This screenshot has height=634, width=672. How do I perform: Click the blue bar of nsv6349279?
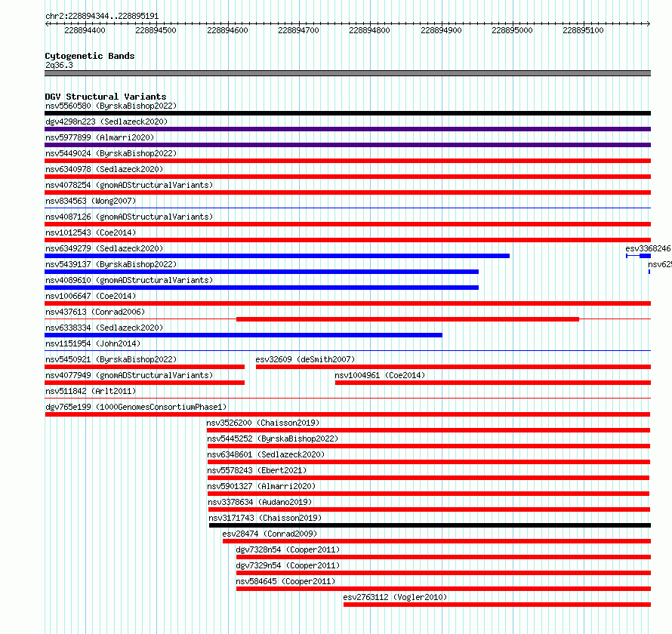pyautogui.click(x=277, y=256)
